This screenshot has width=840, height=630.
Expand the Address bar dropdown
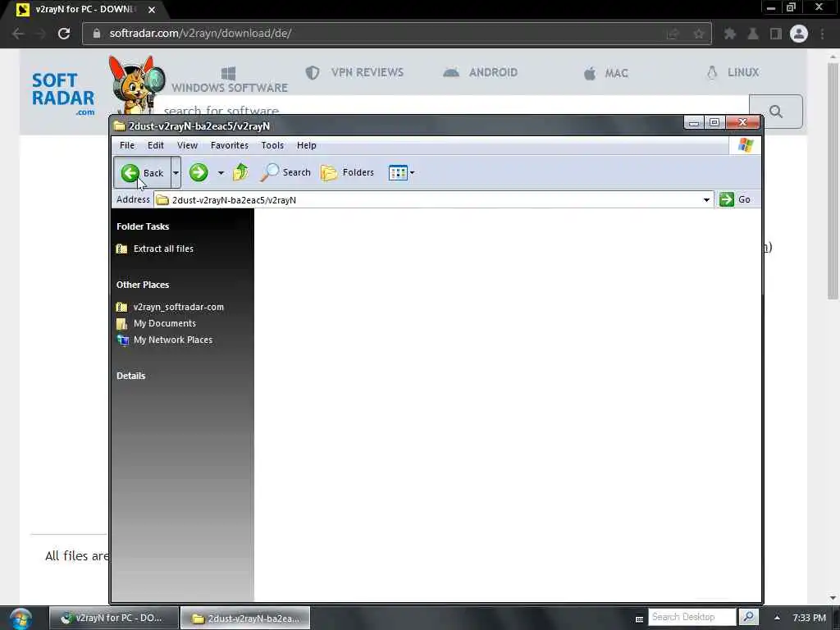706,200
